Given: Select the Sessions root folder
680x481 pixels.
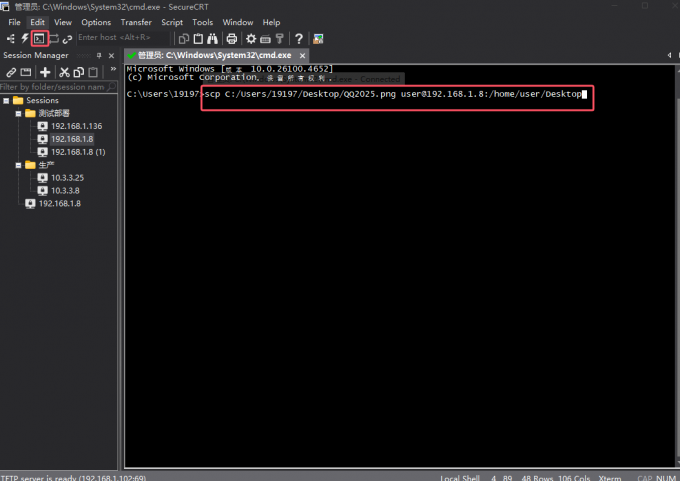Looking at the screenshot, I should 42,101.
